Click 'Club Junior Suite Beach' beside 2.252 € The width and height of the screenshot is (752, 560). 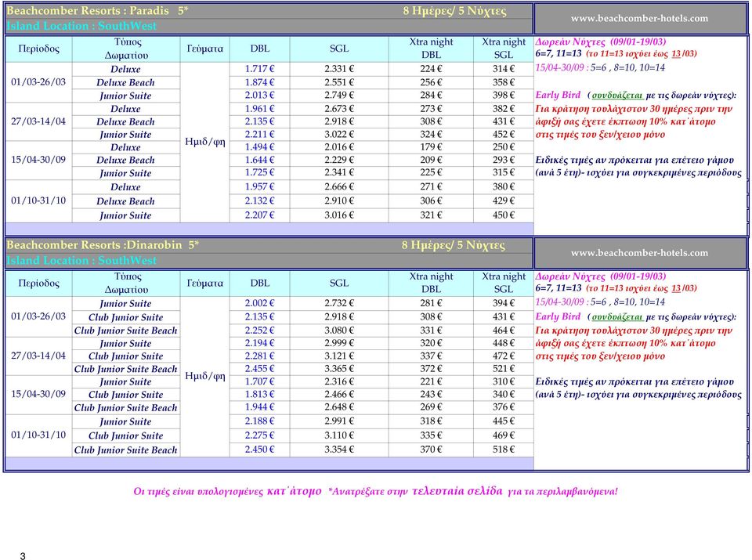(x=125, y=331)
